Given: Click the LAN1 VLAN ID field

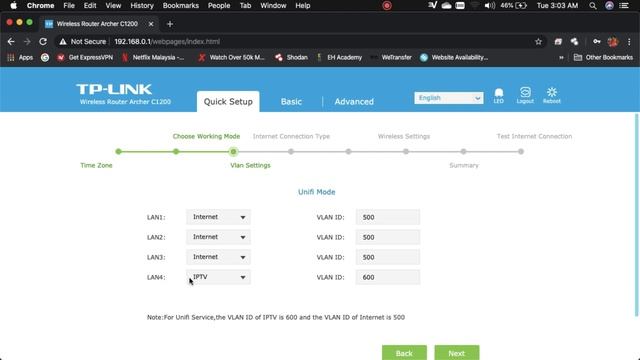Looking at the screenshot, I should [x=388, y=217].
